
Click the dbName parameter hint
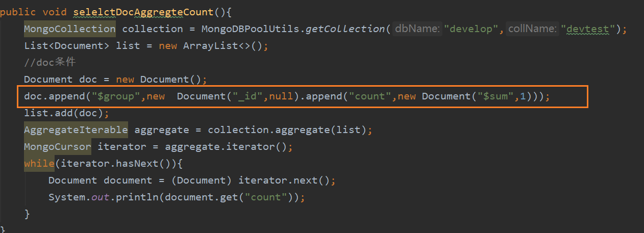[417, 29]
